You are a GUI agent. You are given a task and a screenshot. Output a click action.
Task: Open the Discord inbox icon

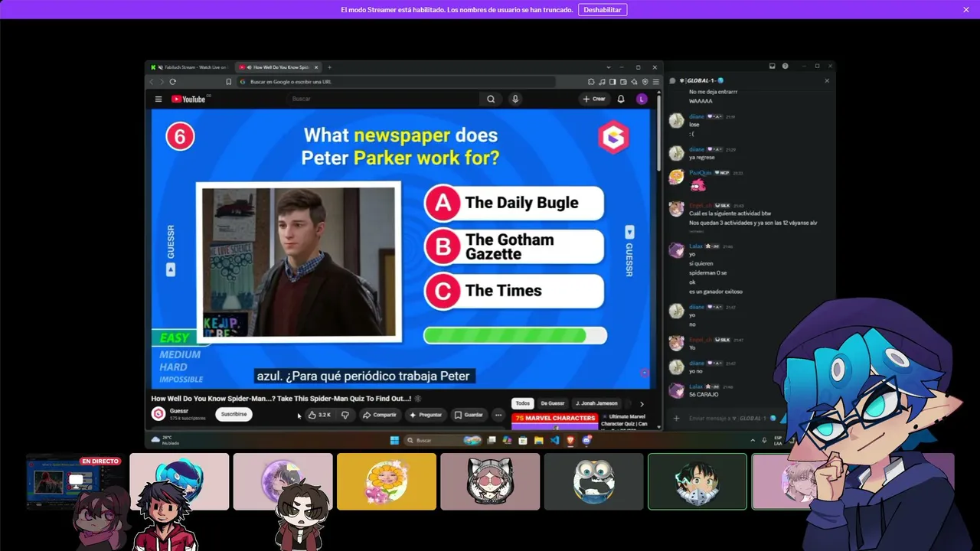[773, 67]
